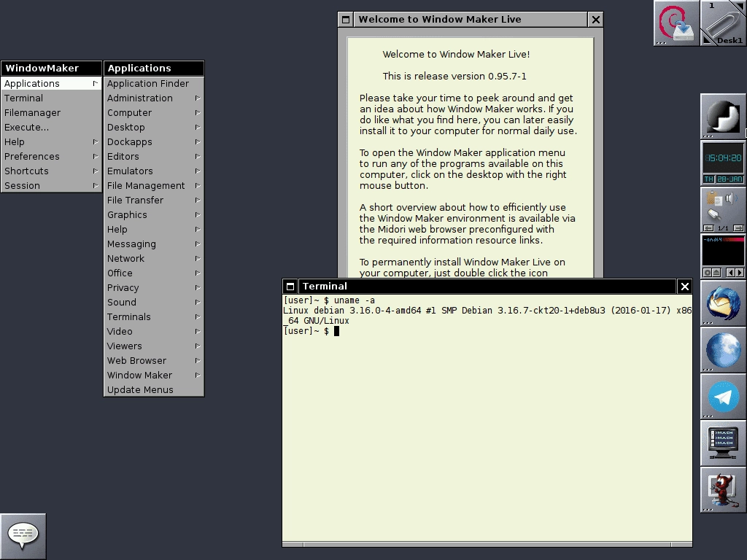Close the Terminal window

(x=684, y=286)
